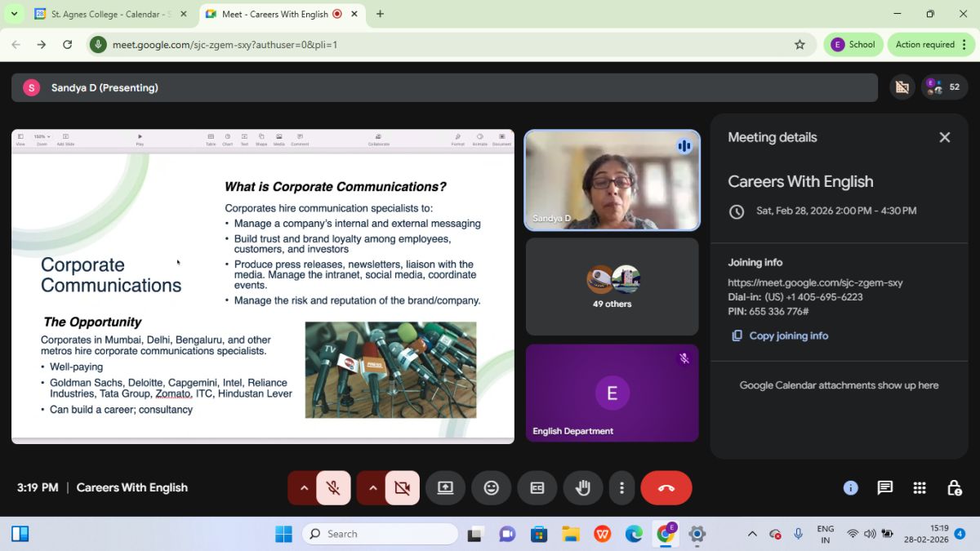Open the emoji reactions button
Viewport: 980px width, 551px height.
pos(491,488)
